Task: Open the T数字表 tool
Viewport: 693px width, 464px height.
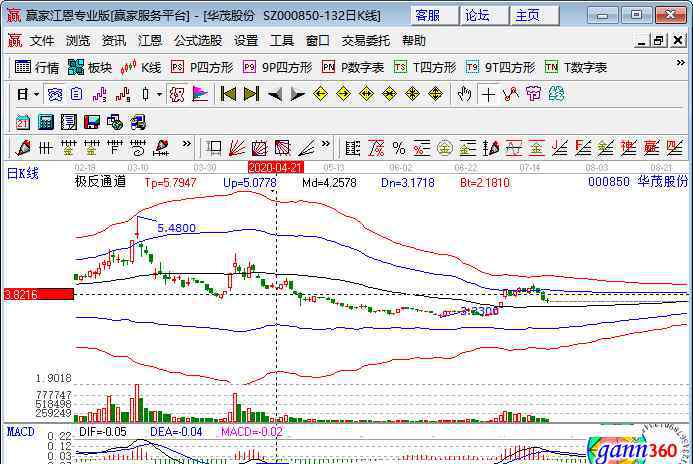Action: [576, 67]
